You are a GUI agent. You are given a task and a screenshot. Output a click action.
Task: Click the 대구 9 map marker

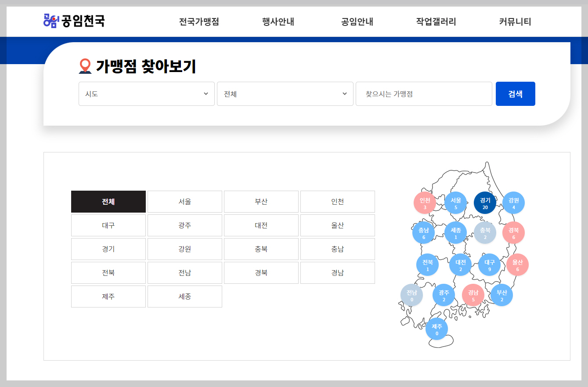pyautogui.click(x=489, y=265)
